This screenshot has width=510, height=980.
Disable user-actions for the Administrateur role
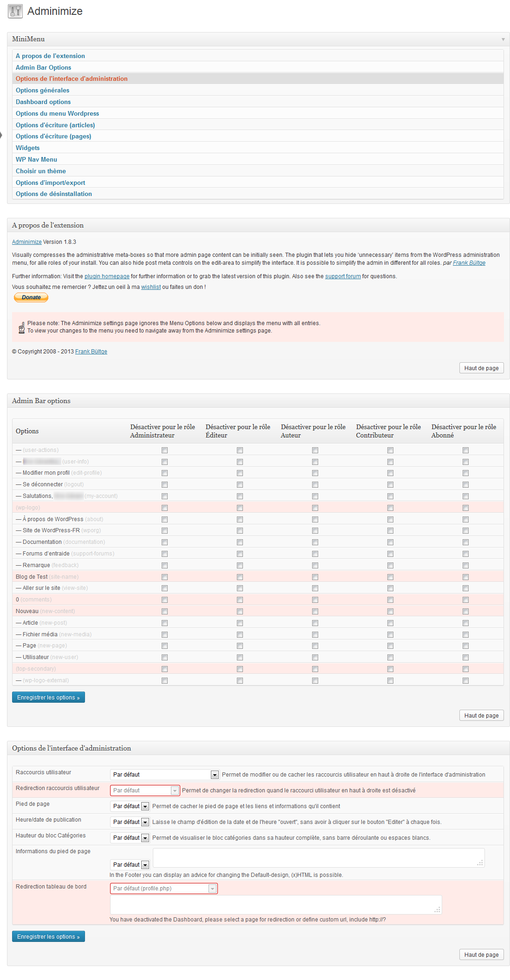(x=164, y=450)
